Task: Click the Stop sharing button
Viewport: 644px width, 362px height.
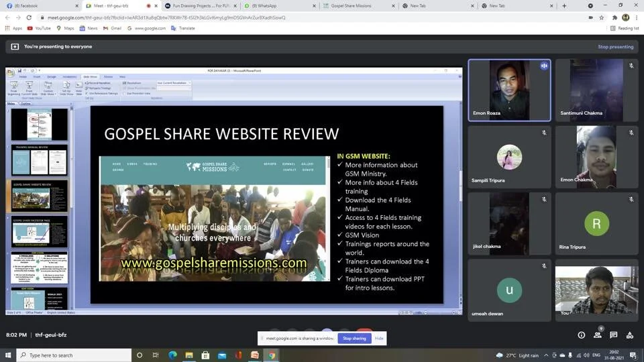Action: coord(354,339)
